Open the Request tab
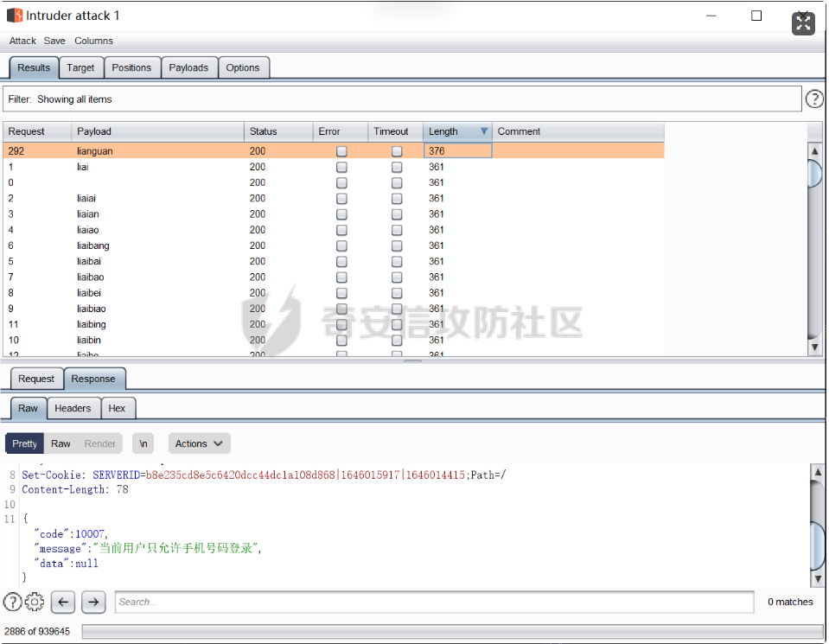This screenshot has width=829, height=644. pos(36,379)
